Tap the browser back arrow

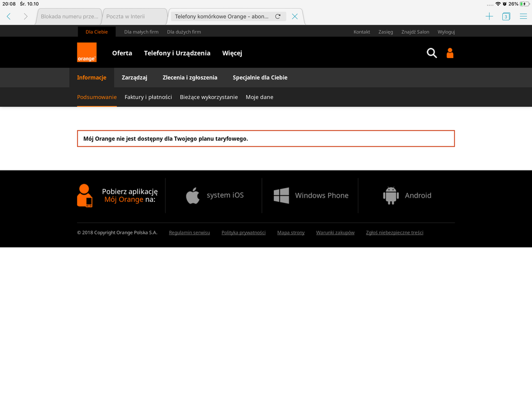(9, 17)
